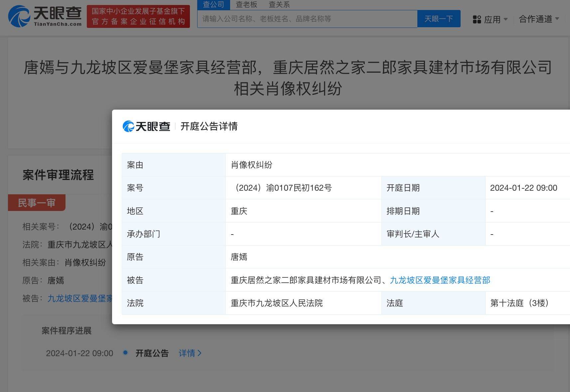Click 2024-01-22 09:00 timestamp in timeline

point(79,353)
